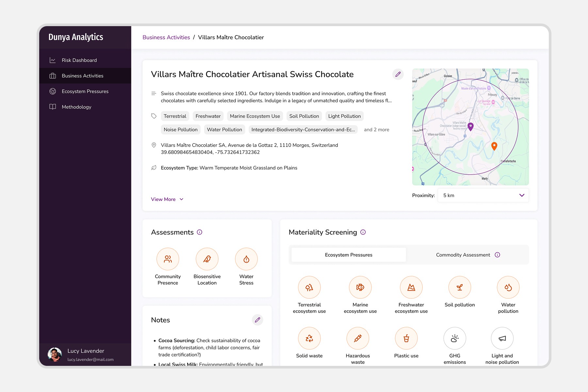This screenshot has height=392, width=588.
Task: Select the Water pollution icon
Action: [x=508, y=287]
